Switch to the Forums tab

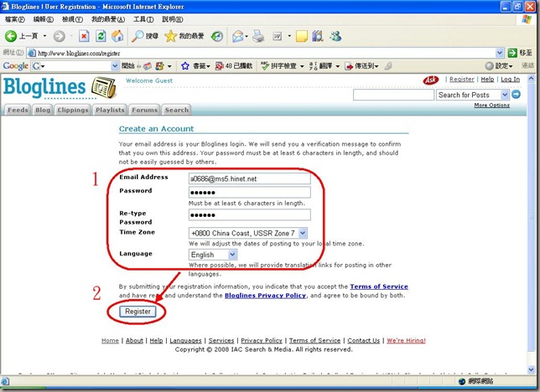144,110
